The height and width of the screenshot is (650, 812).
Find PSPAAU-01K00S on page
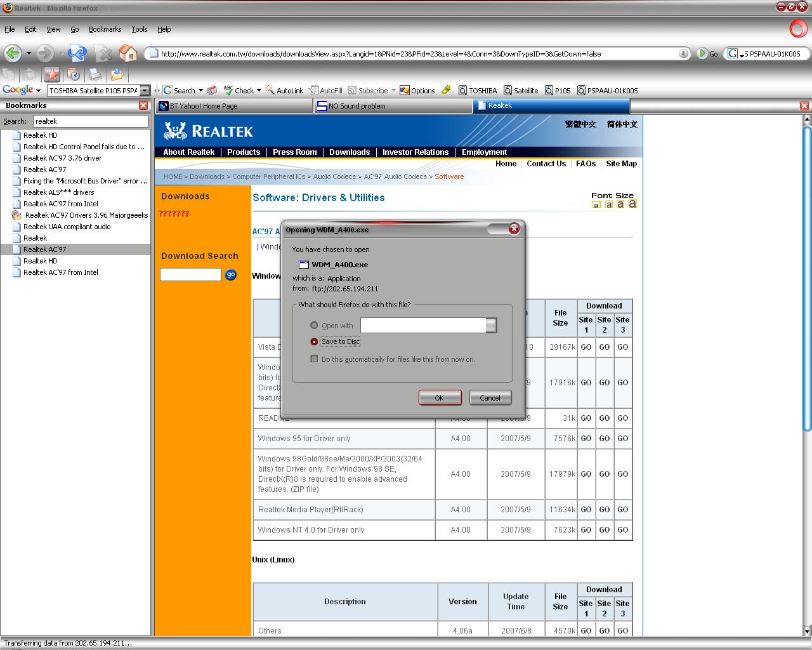(608, 90)
